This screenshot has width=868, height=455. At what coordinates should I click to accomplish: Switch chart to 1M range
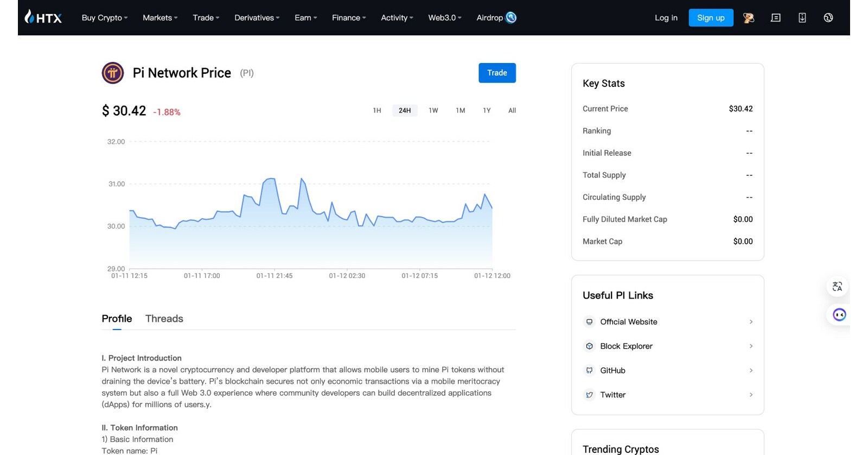pos(461,110)
